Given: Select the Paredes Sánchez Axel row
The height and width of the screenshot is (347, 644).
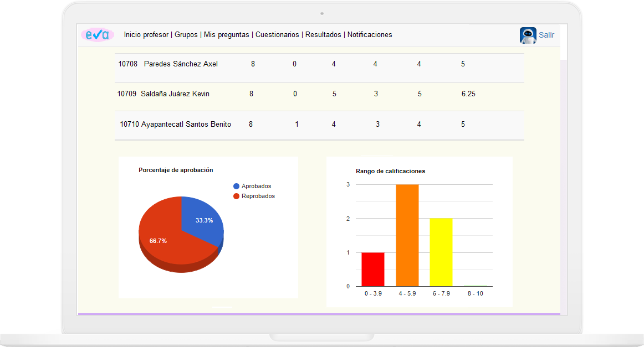Looking at the screenshot, I should pos(181,64).
